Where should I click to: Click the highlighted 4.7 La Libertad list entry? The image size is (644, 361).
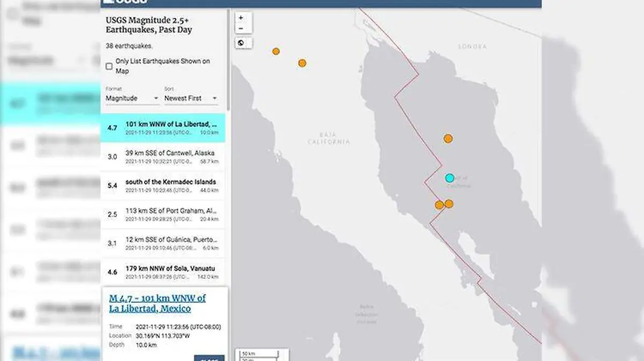[163, 128]
